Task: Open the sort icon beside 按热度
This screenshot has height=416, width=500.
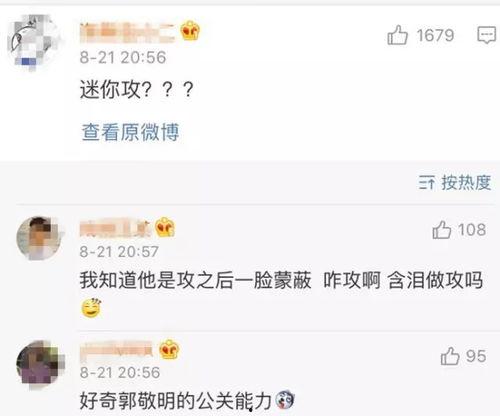Action: point(427,182)
